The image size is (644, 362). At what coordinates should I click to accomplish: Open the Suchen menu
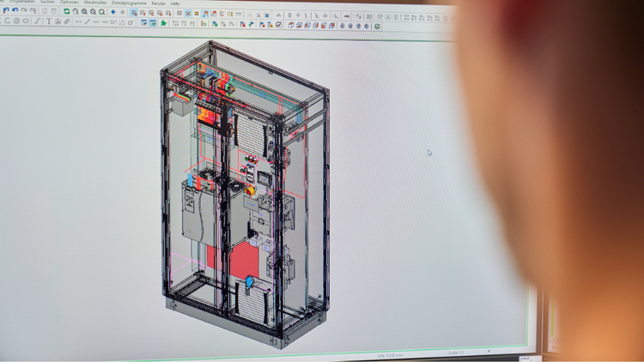tap(47, 2)
